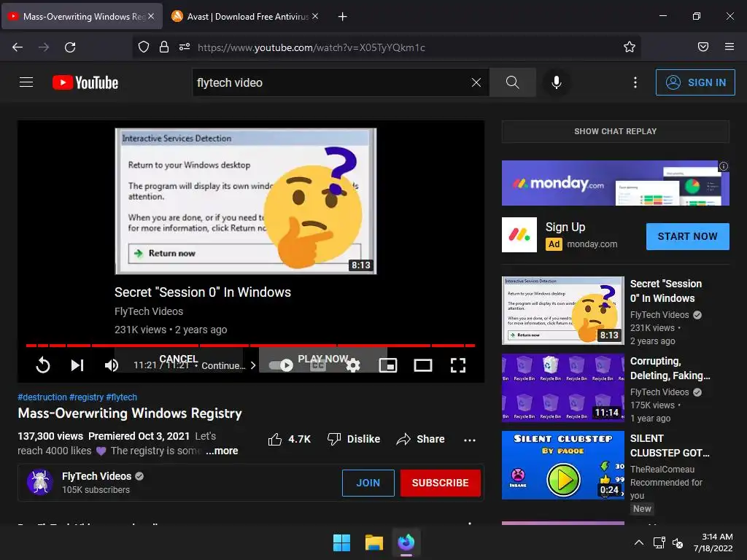The height and width of the screenshot is (560, 747).
Task: Open the Windows Start menu
Action: pos(341,542)
